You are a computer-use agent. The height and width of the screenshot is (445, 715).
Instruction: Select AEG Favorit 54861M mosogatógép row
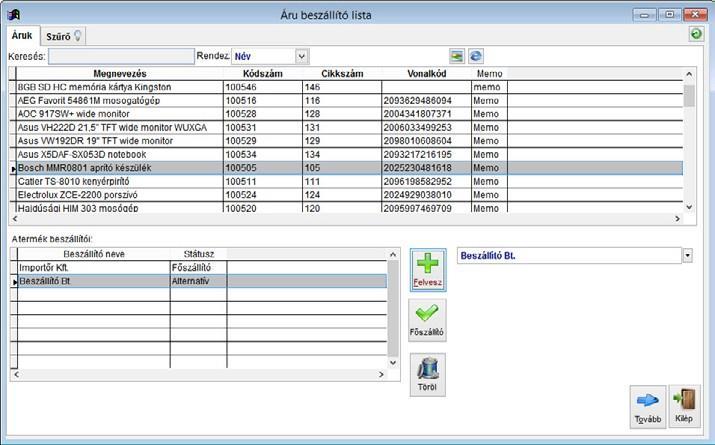pos(349,100)
